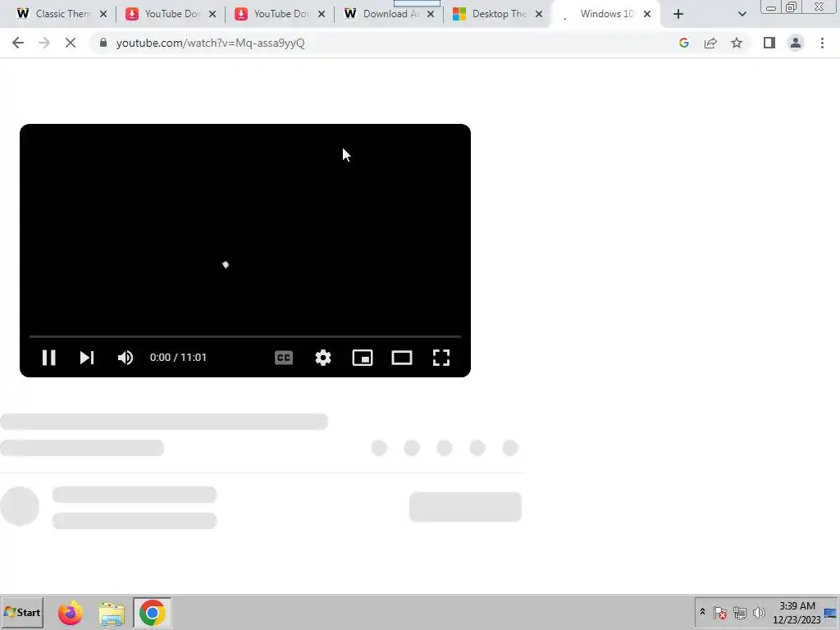Enter full screen mode icon

pyautogui.click(x=441, y=358)
